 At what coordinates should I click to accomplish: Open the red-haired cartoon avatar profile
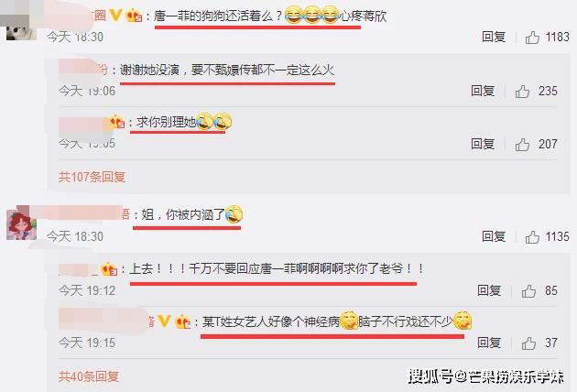click(x=22, y=225)
